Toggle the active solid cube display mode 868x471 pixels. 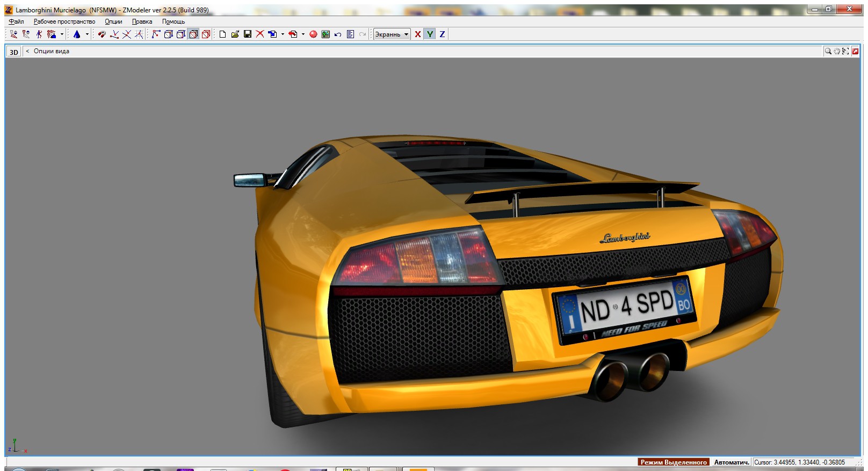click(x=193, y=34)
